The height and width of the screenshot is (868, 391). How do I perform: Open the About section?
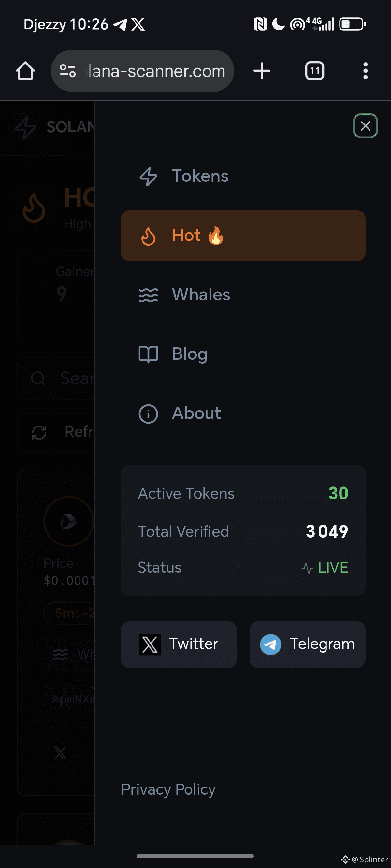point(196,413)
